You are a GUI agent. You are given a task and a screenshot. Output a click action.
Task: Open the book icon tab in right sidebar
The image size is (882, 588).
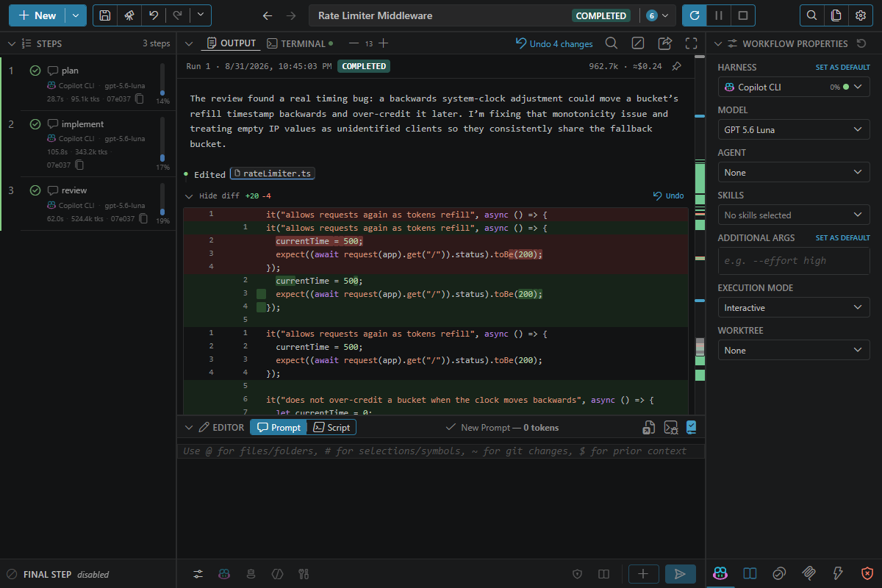(x=750, y=573)
